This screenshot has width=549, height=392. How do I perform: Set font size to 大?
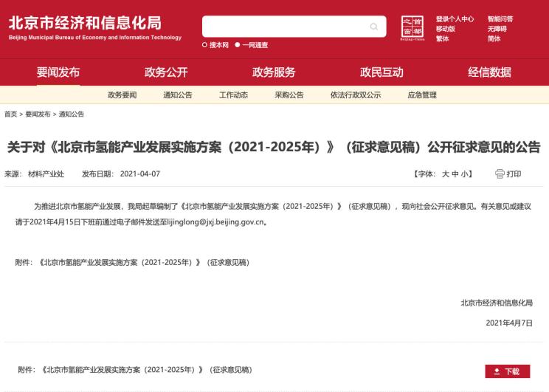445,174
